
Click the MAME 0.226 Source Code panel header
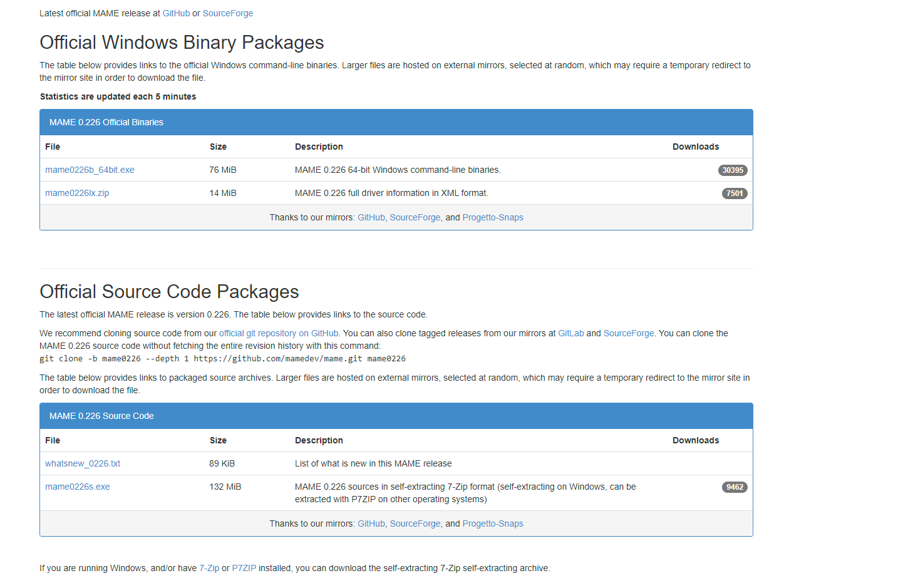396,416
